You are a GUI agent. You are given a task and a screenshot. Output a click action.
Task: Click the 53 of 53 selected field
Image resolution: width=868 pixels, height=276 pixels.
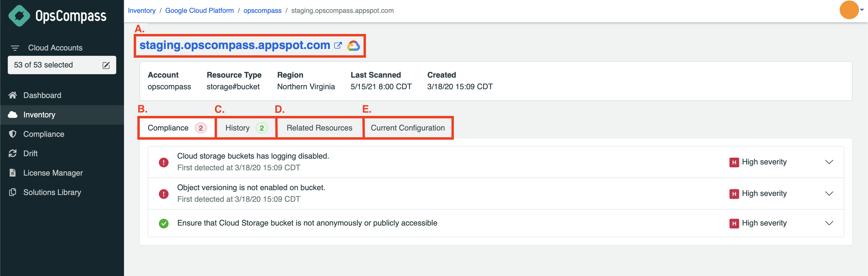62,65
